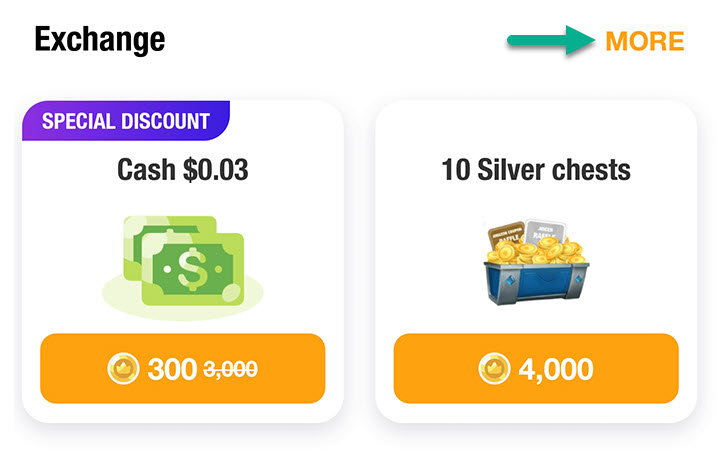Redeem cash with the 300 coins button

pos(183,368)
